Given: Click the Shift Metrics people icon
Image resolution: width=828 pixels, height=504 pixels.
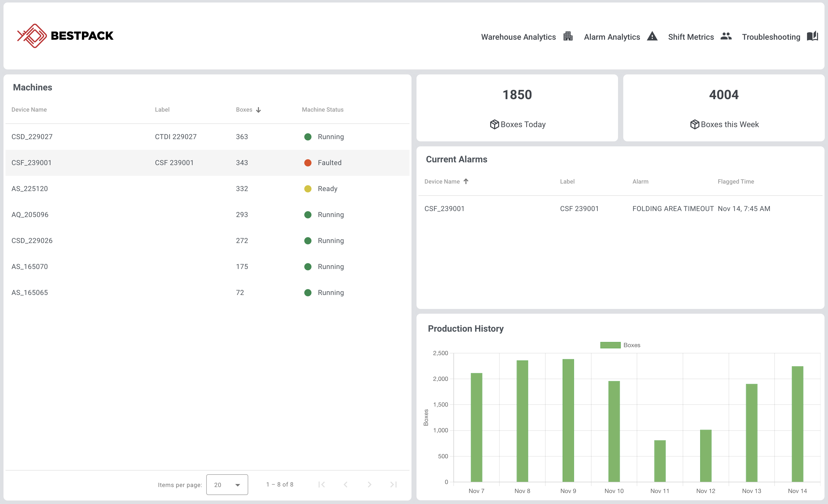Looking at the screenshot, I should pyautogui.click(x=726, y=36).
